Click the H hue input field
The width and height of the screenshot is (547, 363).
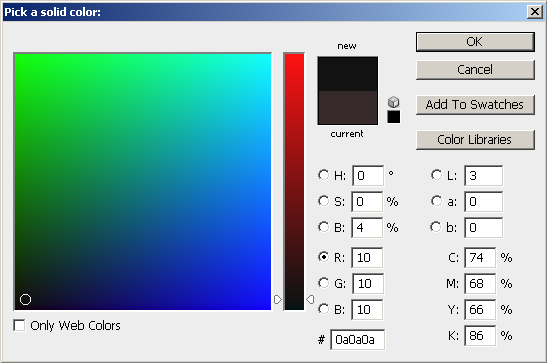click(368, 175)
